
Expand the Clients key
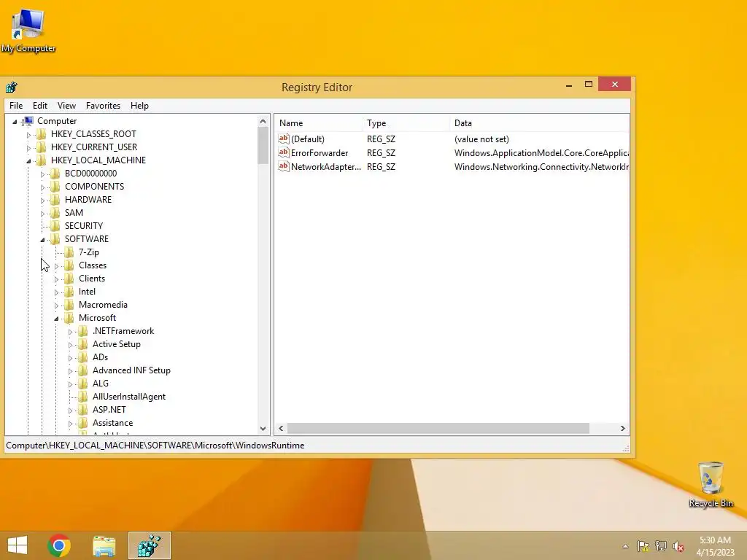pos(56,279)
